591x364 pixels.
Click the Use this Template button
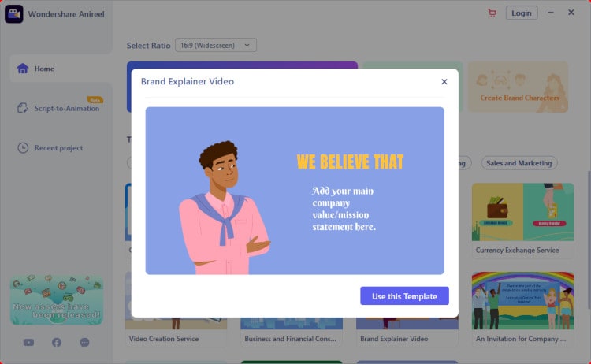pos(404,296)
